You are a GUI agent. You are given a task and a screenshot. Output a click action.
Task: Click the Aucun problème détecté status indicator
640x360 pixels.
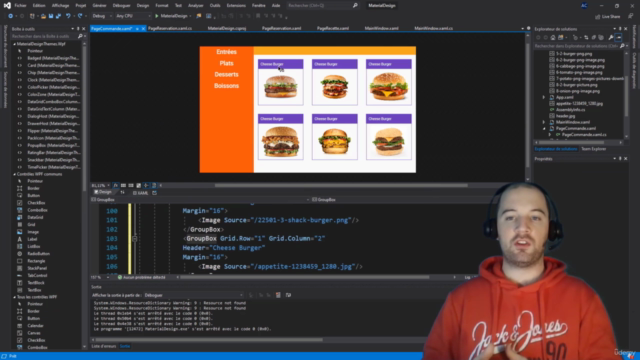click(141, 277)
